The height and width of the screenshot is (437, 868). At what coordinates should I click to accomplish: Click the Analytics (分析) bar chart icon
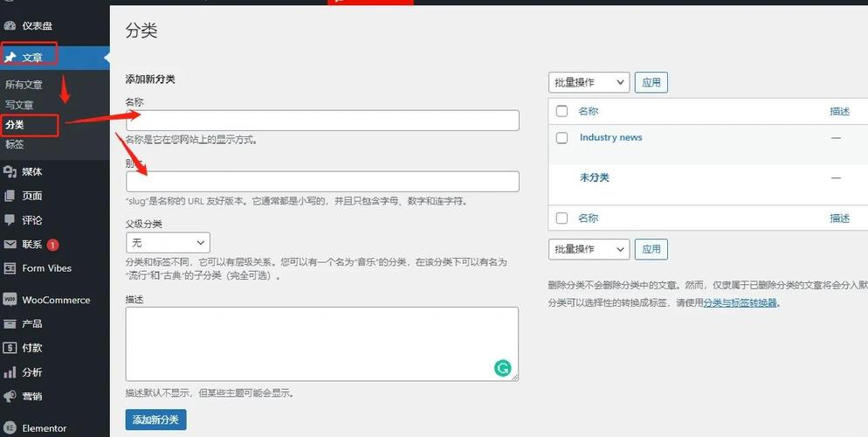pyautogui.click(x=10, y=372)
